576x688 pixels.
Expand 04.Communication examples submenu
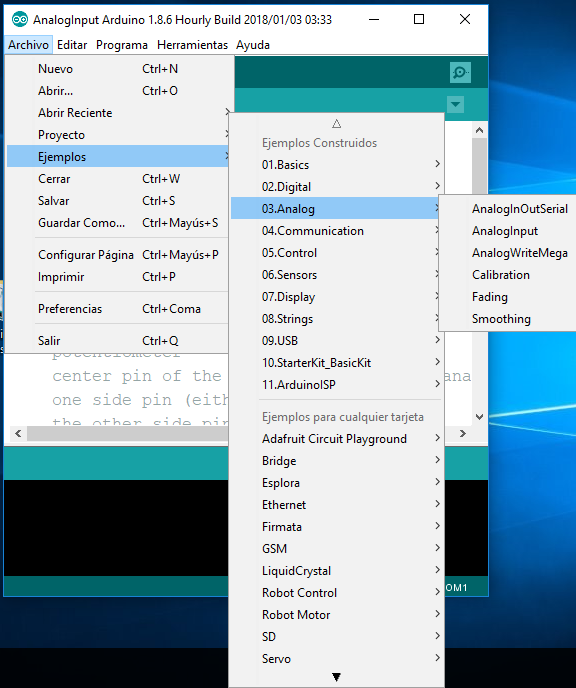[x=336, y=230]
